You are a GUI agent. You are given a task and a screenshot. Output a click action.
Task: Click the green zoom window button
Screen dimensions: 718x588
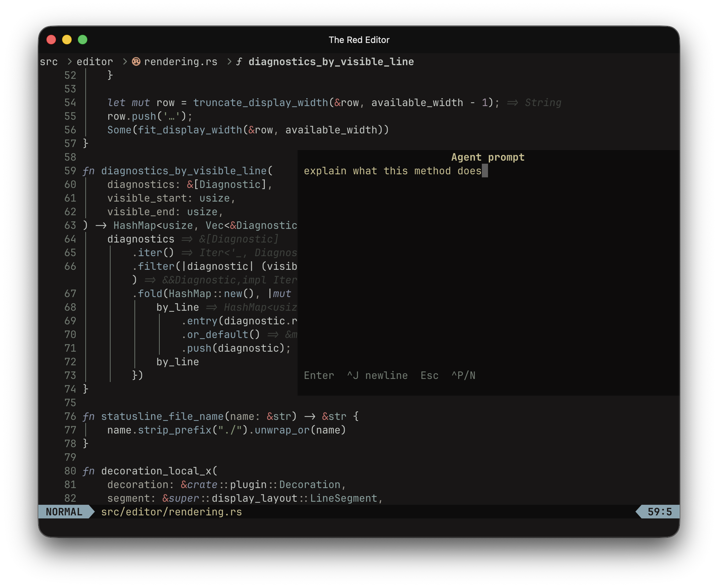point(83,40)
